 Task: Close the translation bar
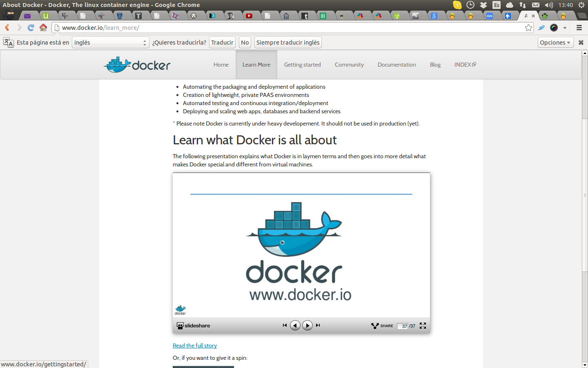(581, 43)
